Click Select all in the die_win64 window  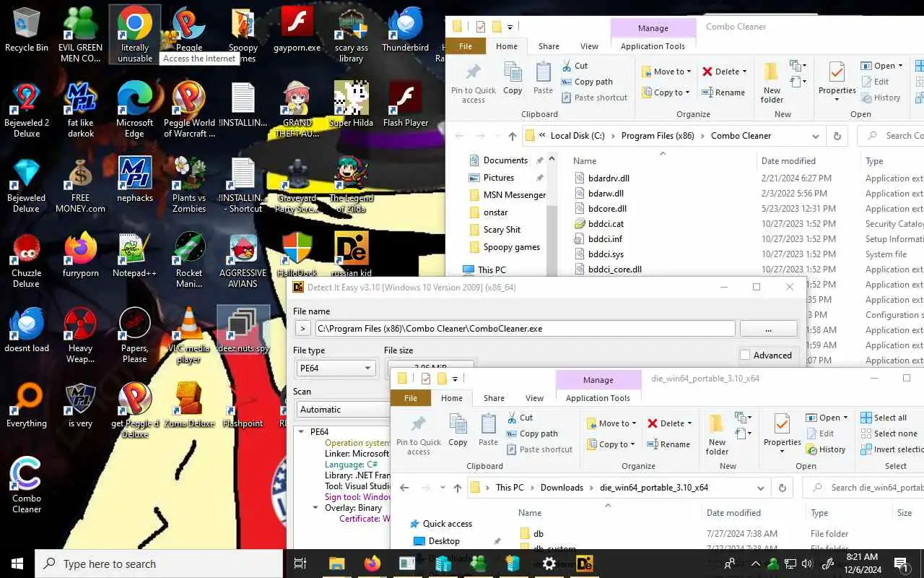pyautogui.click(x=884, y=418)
